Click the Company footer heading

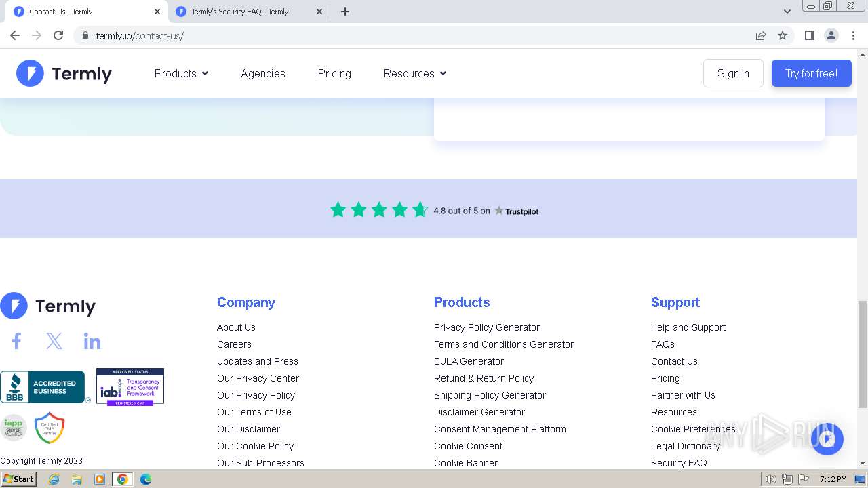pyautogui.click(x=246, y=302)
